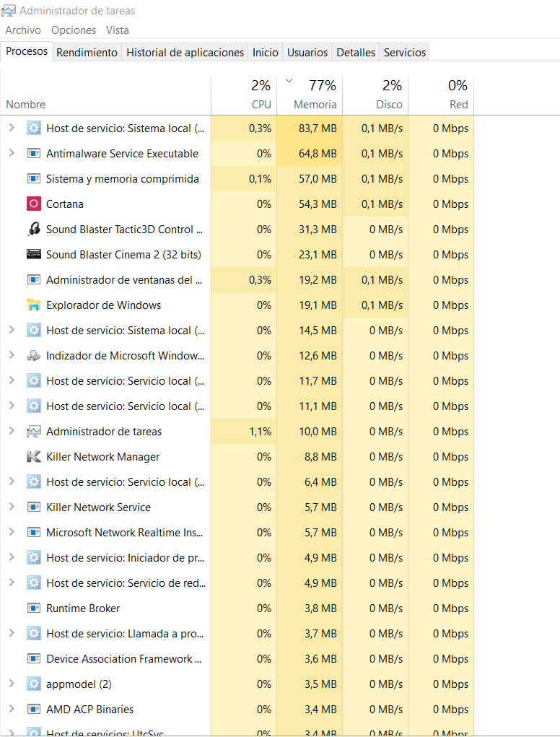The height and width of the screenshot is (737, 560).
Task: Sort by the Memoria column header
Action: point(310,95)
